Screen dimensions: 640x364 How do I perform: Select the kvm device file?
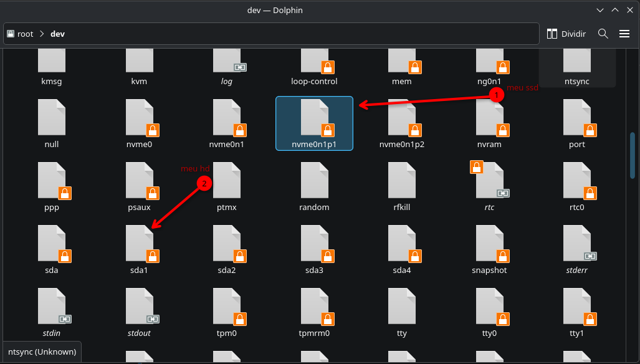pos(139,67)
